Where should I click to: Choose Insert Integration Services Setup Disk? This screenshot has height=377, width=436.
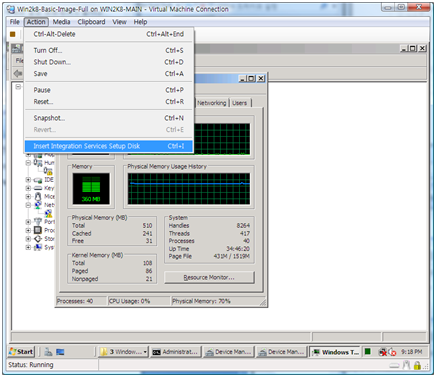point(109,146)
